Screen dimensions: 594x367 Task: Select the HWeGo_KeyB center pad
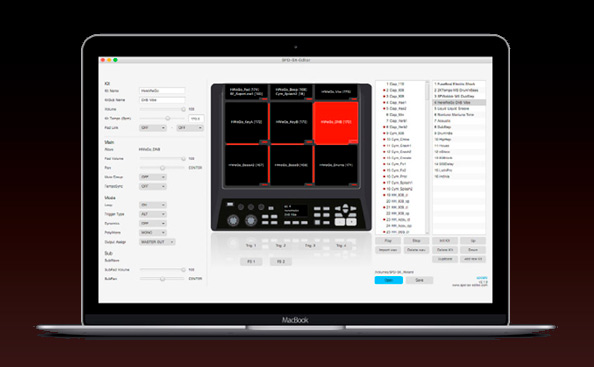tap(291, 123)
